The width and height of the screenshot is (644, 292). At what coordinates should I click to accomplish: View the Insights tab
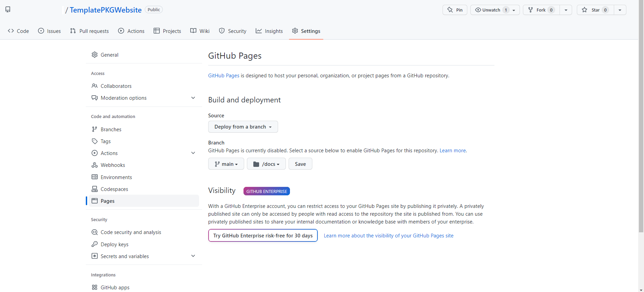coord(269,31)
